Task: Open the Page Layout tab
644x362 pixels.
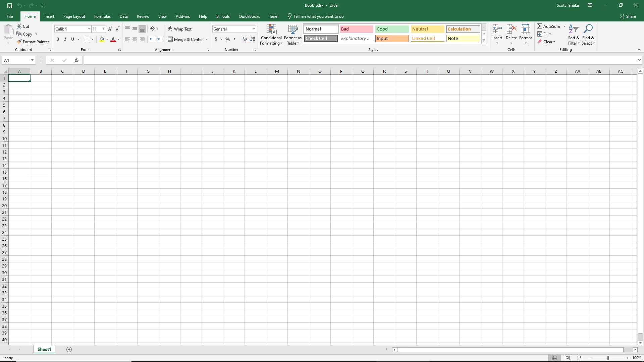Action: tap(74, 16)
